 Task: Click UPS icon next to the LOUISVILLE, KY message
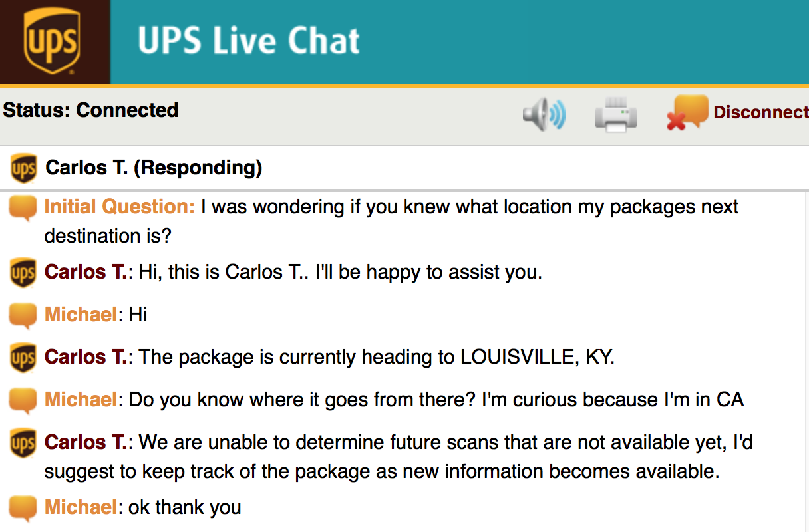[x=24, y=358]
